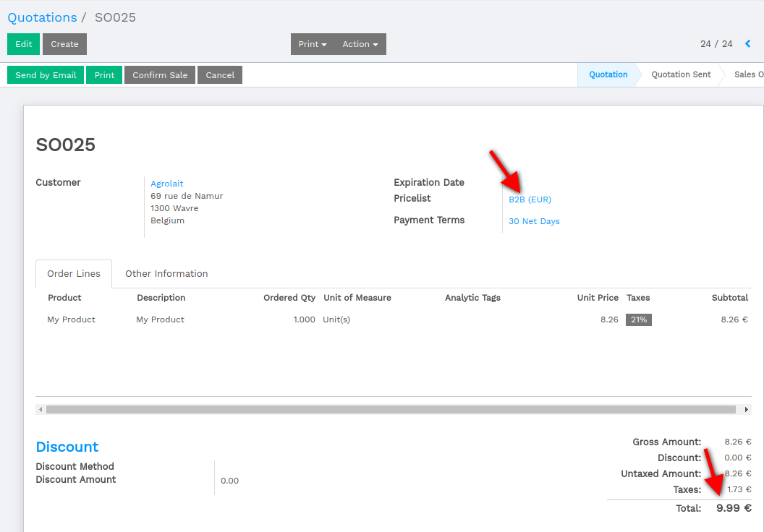The height and width of the screenshot is (532, 764).
Task: Click the Edit button
Action: [23, 44]
